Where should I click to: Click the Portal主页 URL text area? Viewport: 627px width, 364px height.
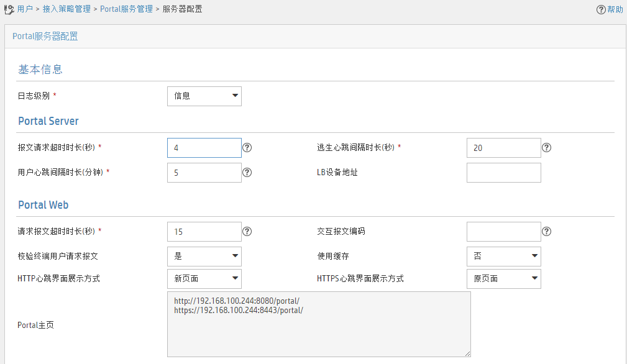point(319,324)
